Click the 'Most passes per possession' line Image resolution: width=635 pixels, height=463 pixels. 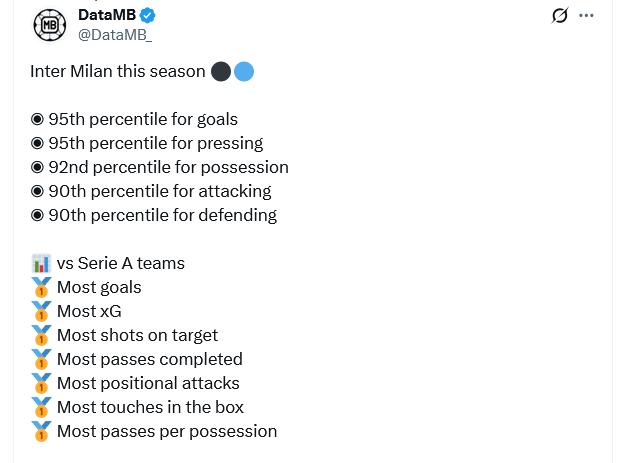pyautogui.click(x=167, y=432)
